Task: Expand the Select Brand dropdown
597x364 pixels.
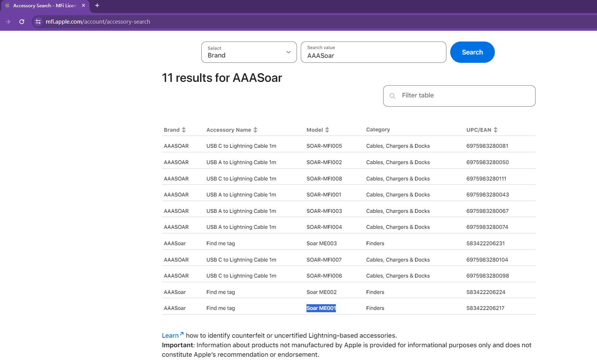Action: coord(249,52)
